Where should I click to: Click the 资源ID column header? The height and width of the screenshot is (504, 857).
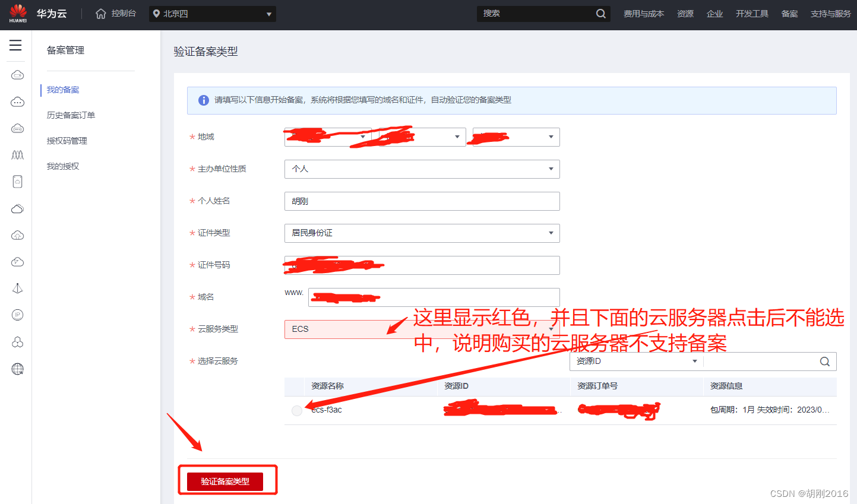point(456,386)
